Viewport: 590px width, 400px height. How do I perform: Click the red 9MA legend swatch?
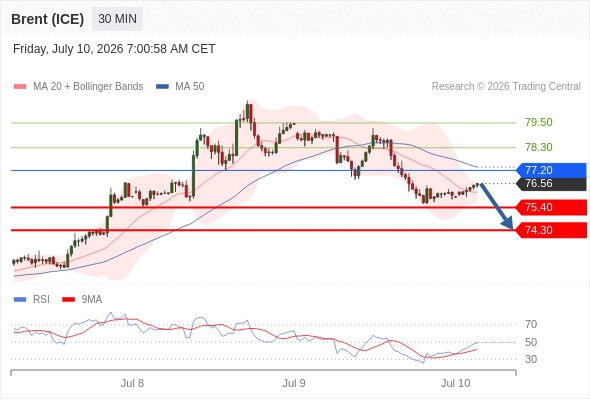click(x=68, y=300)
